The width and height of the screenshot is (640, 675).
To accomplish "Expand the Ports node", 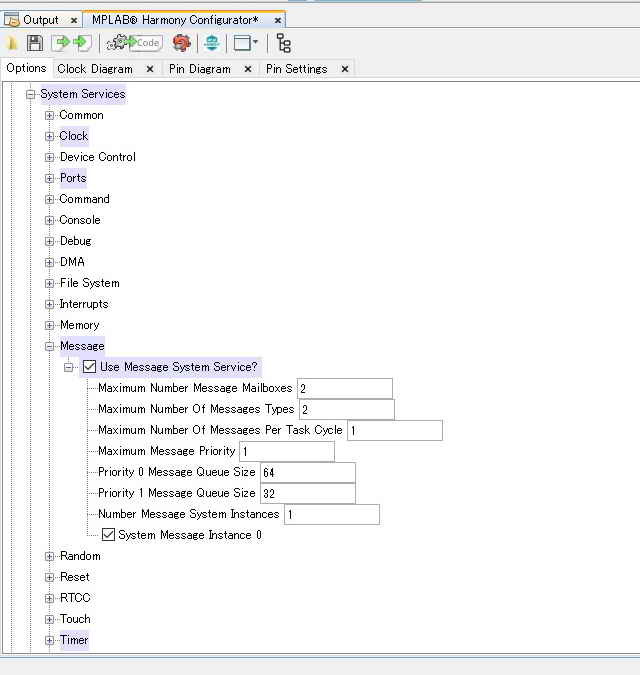I will (49, 178).
